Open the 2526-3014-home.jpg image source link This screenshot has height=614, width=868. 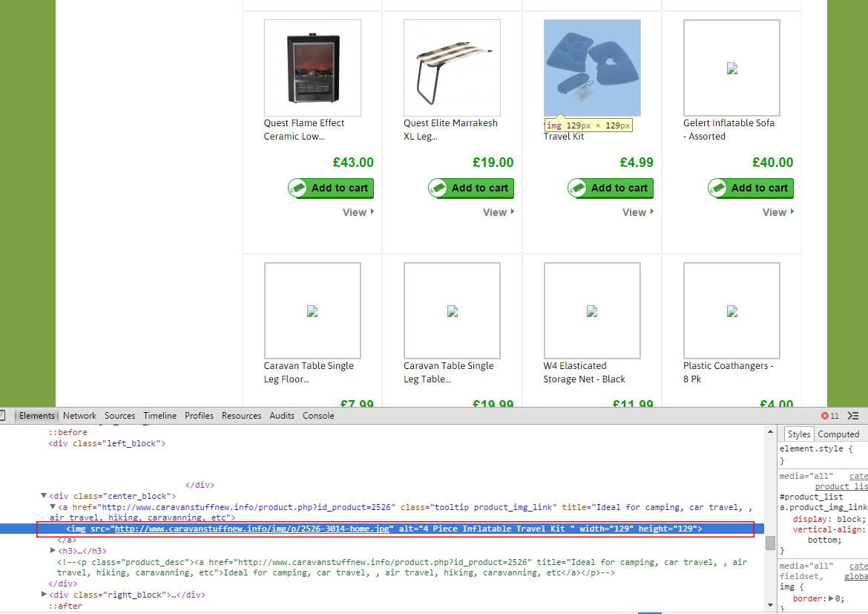(x=252, y=529)
